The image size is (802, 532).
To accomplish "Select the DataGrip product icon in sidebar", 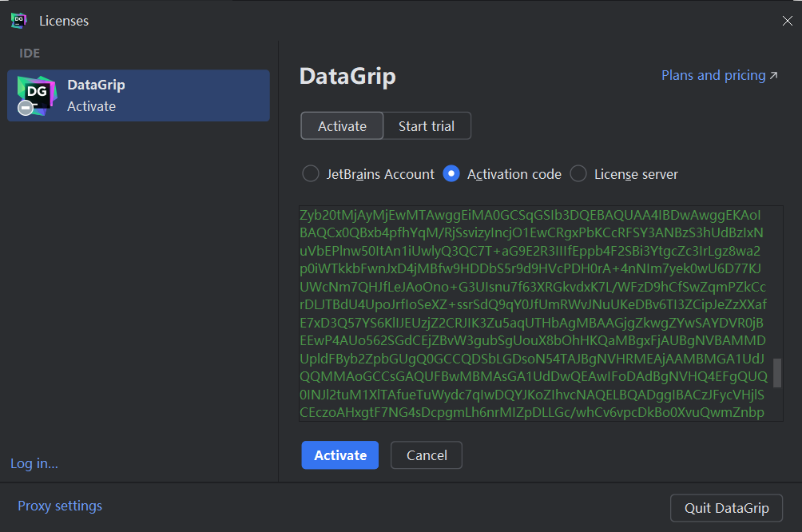I will point(36,96).
